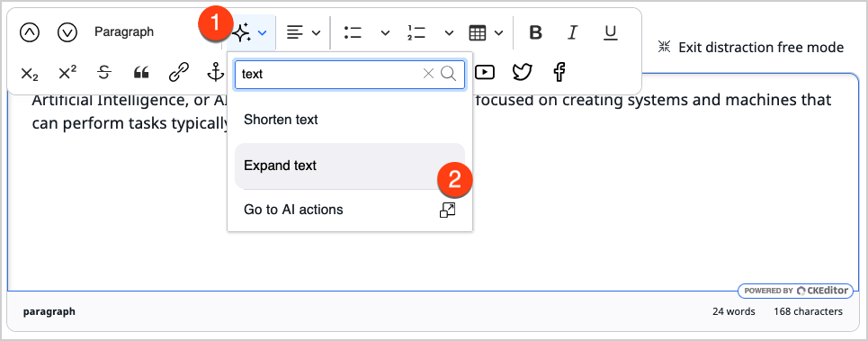This screenshot has width=868, height=341.
Task: Toggle superscript formatting
Action: click(67, 73)
